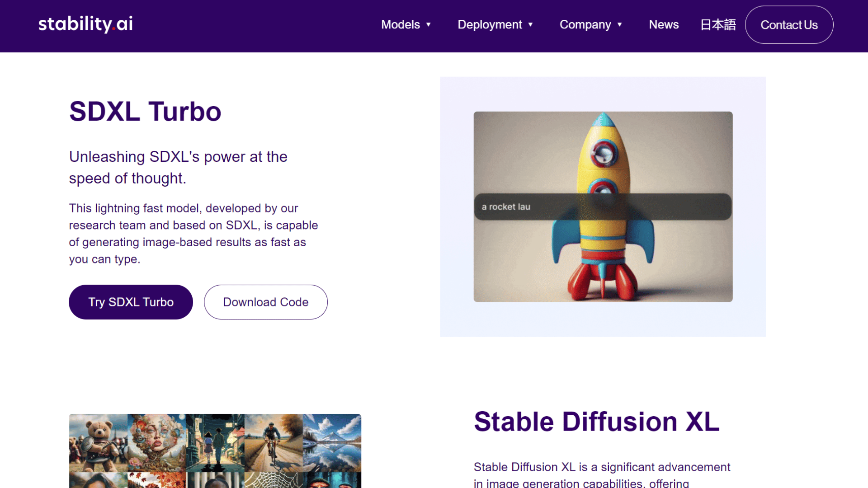Expand the Company dropdown arrow
The image size is (868, 488).
tap(620, 25)
